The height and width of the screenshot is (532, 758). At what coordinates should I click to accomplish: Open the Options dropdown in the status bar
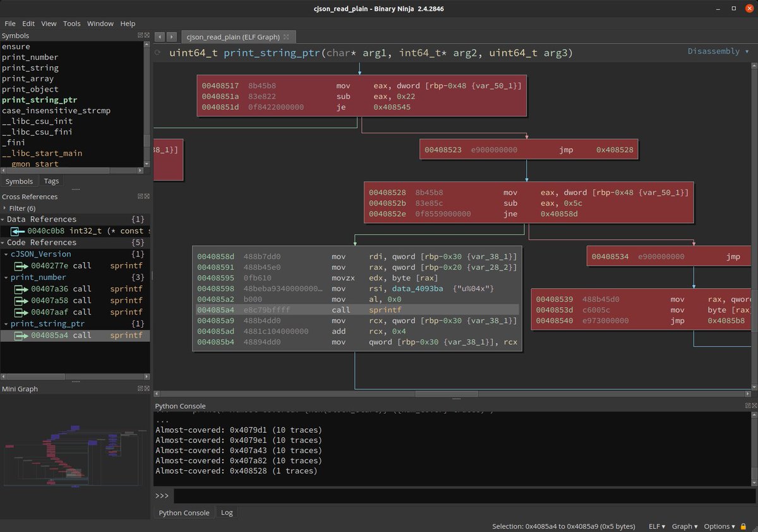tap(719, 526)
